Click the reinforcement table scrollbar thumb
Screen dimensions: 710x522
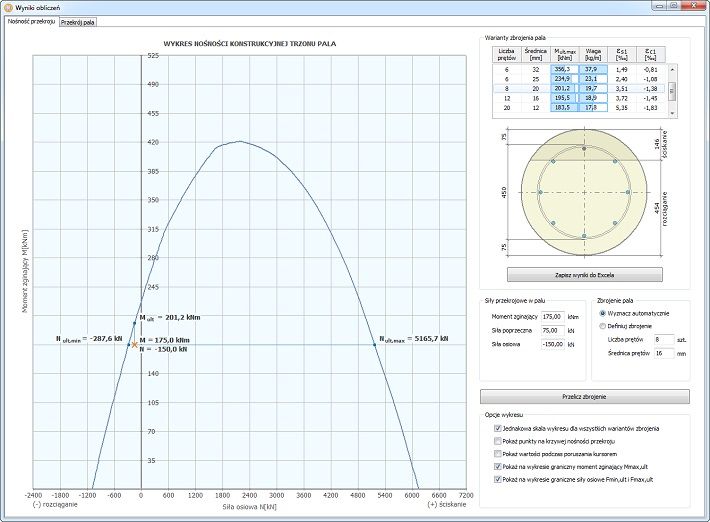[672, 91]
